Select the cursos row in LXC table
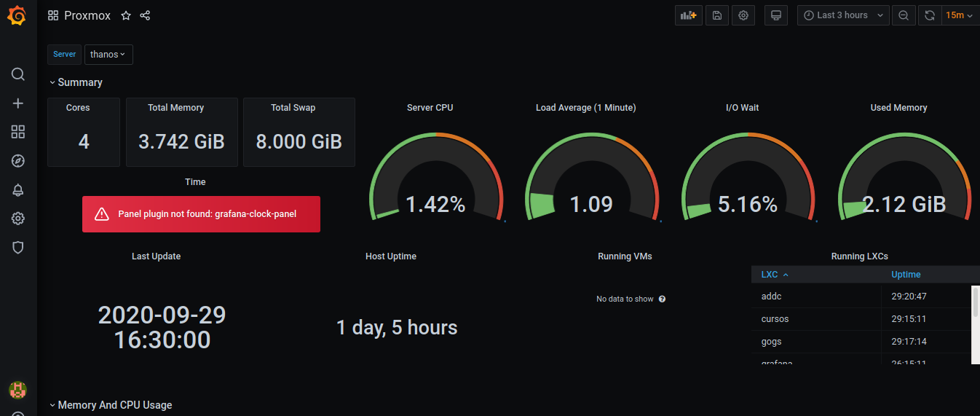Screen dimensions: 980x416 click(x=861, y=319)
